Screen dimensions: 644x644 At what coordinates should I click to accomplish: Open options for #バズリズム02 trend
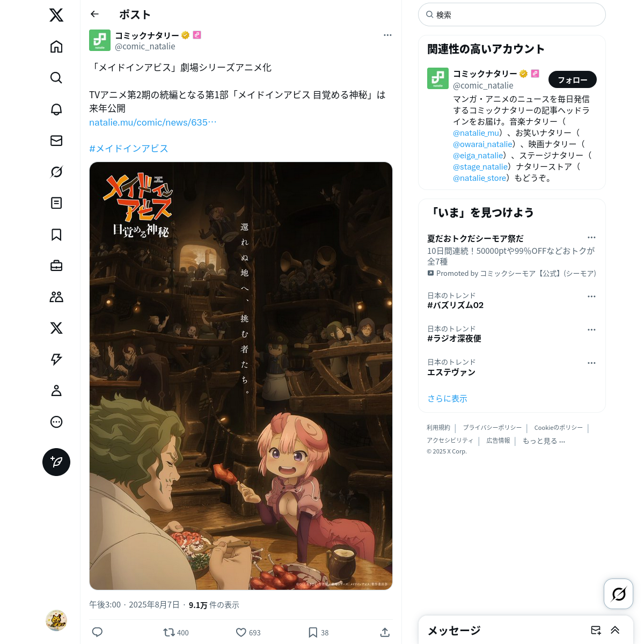pos(591,296)
